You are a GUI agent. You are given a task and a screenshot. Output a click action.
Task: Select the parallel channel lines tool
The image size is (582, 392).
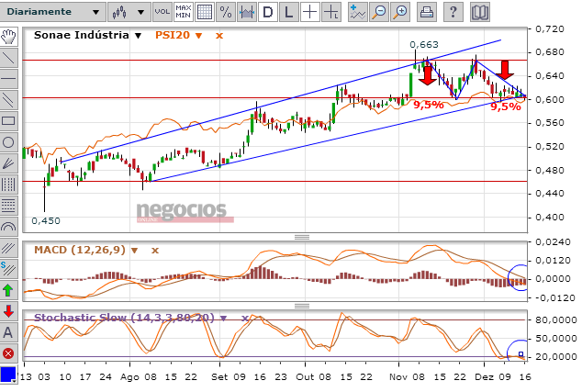[x=8, y=100]
